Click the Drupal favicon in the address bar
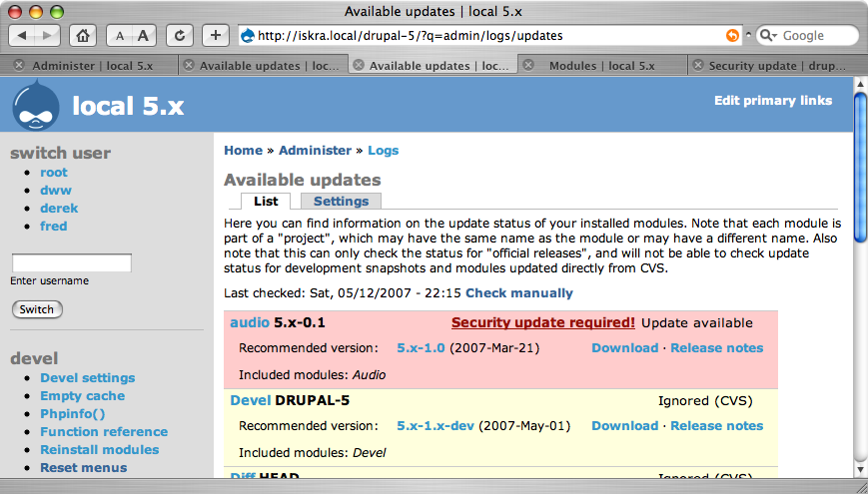The width and height of the screenshot is (868, 494). pyautogui.click(x=249, y=36)
